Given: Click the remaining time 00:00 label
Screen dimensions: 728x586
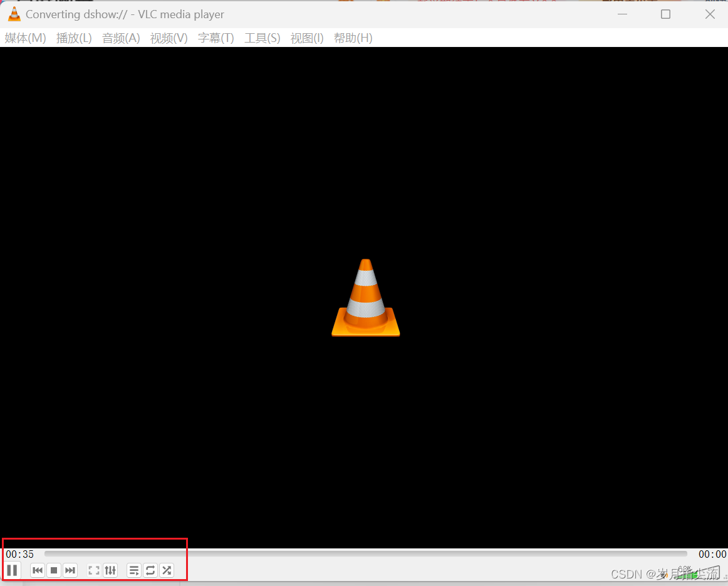Looking at the screenshot, I should click(712, 554).
